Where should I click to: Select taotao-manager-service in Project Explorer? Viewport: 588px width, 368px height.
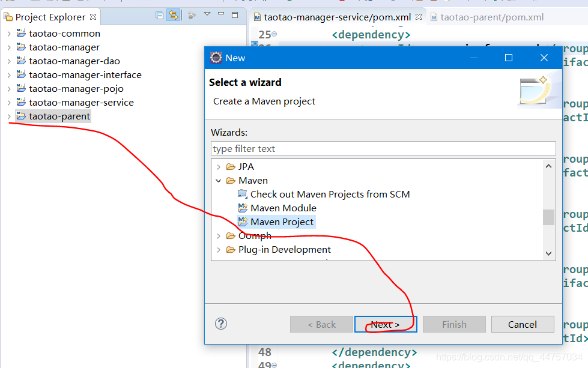pyautogui.click(x=81, y=103)
